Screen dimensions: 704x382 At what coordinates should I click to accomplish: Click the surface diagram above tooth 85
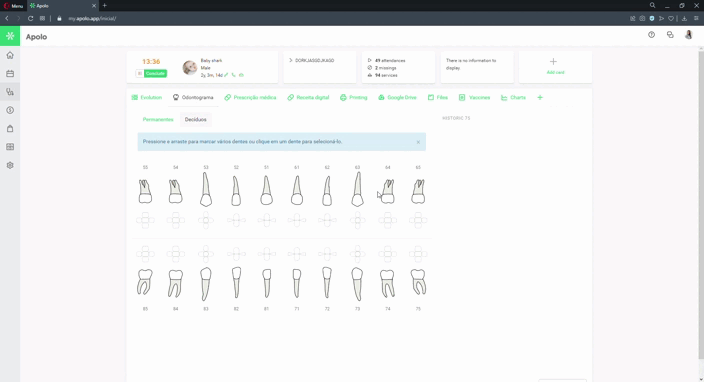click(x=145, y=254)
